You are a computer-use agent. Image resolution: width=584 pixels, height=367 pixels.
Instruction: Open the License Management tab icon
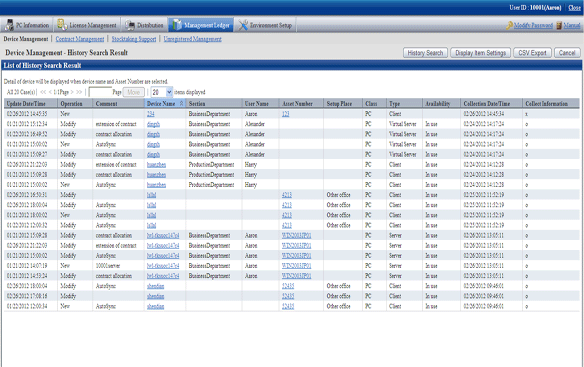(x=62, y=25)
